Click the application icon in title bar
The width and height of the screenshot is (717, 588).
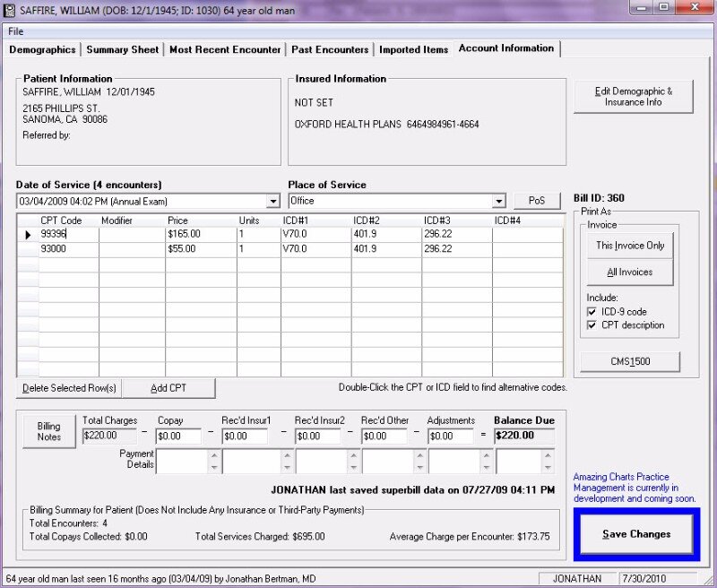coord(9,8)
